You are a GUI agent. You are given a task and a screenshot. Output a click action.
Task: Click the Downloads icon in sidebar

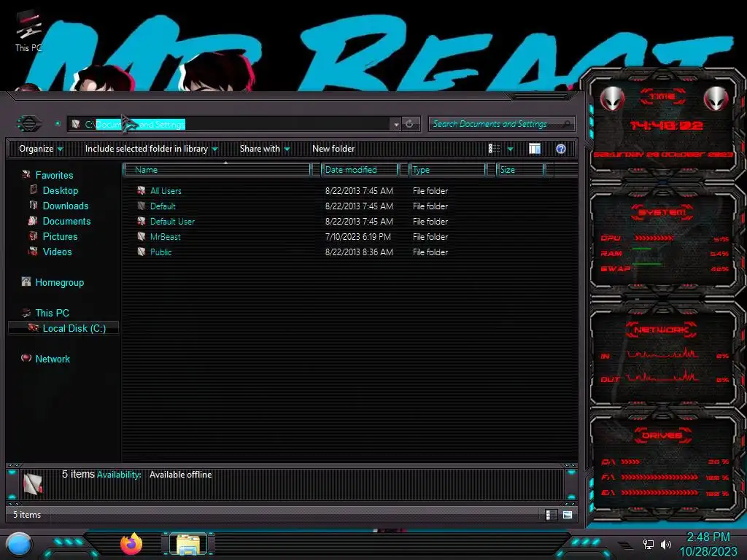[34, 205]
